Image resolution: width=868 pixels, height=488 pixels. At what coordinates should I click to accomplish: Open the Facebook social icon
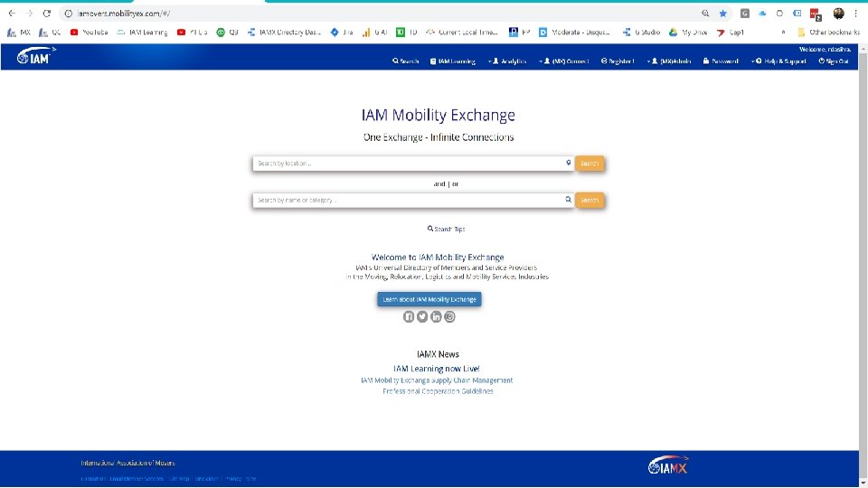[x=409, y=317]
